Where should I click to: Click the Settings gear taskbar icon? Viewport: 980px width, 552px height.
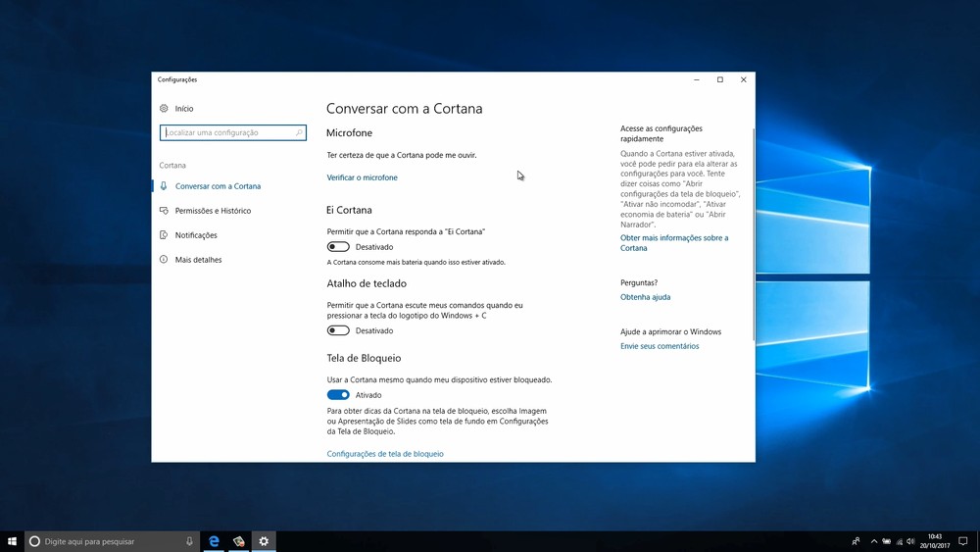pos(264,541)
